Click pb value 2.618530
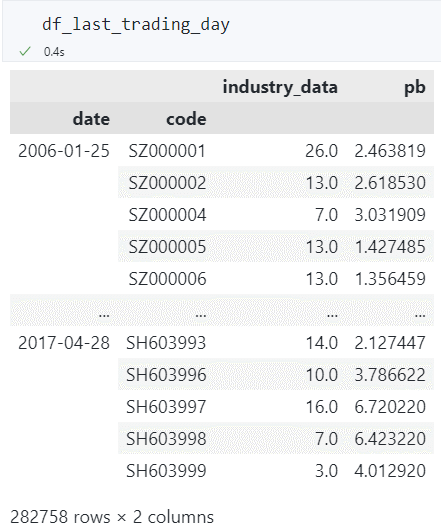This screenshot has width=441, height=532. (x=390, y=183)
